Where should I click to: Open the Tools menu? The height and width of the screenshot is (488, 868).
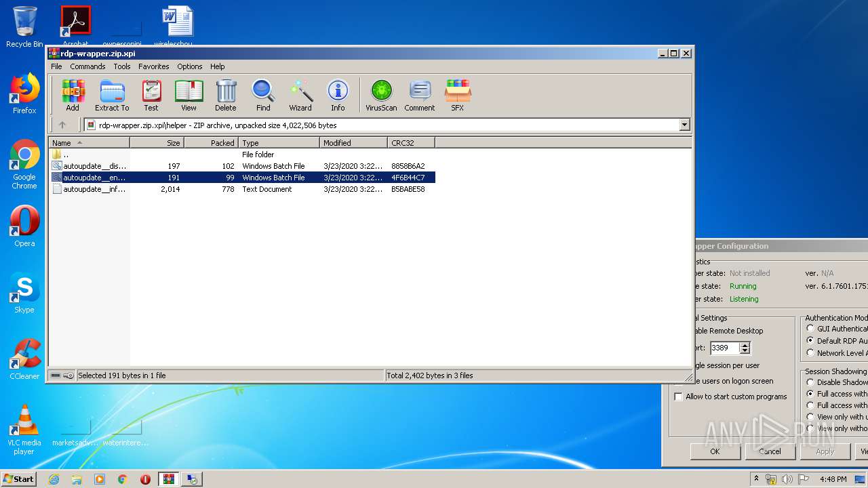(122, 66)
